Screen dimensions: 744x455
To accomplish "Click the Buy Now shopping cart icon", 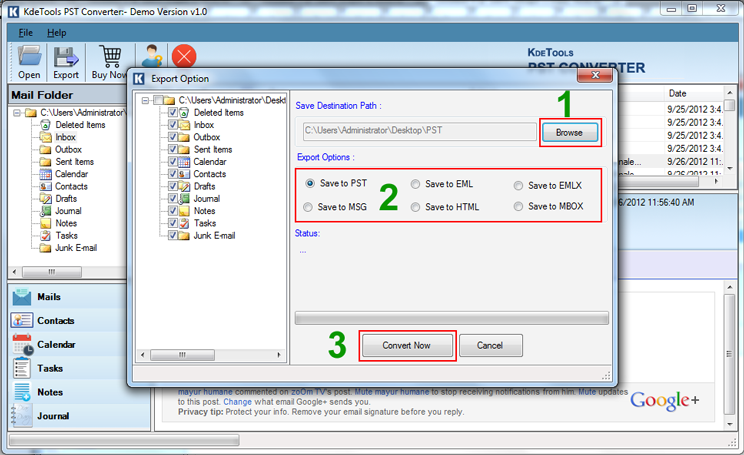I will click(110, 58).
